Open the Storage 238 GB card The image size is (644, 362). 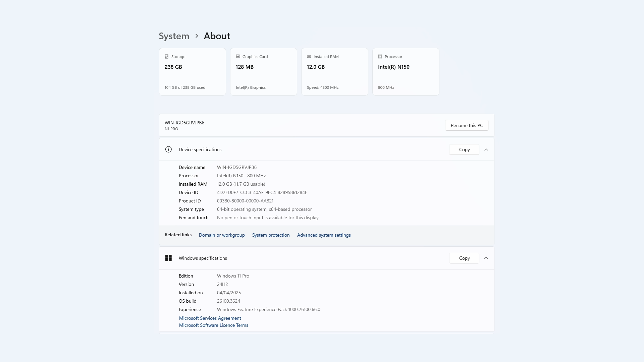pyautogui.click(x=193, y=72)
